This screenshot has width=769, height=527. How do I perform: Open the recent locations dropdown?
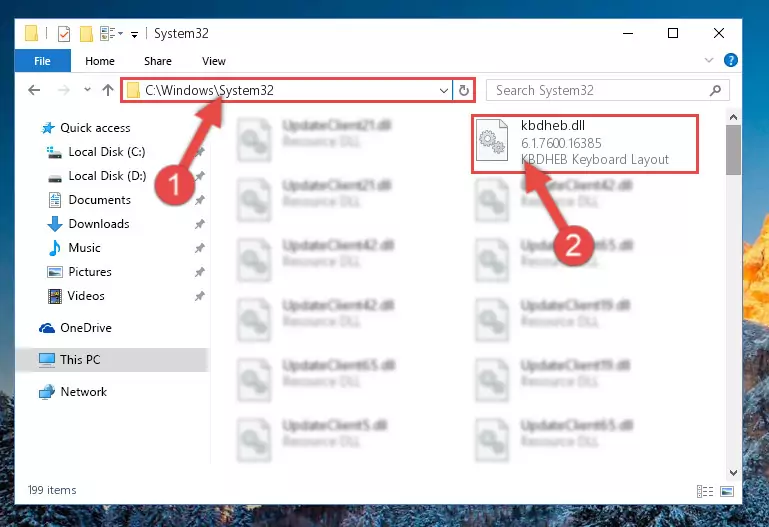pos(87,90)
